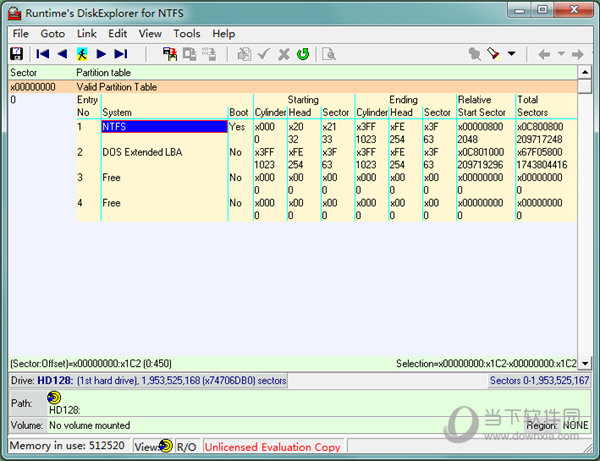
Task: Click the Region NONE indicator
Action: (x=558, y=425)
